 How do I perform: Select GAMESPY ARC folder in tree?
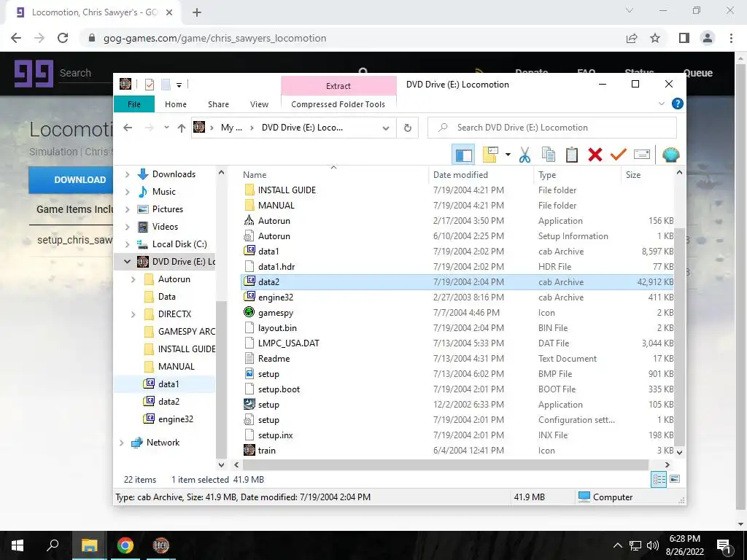[186, 332]
